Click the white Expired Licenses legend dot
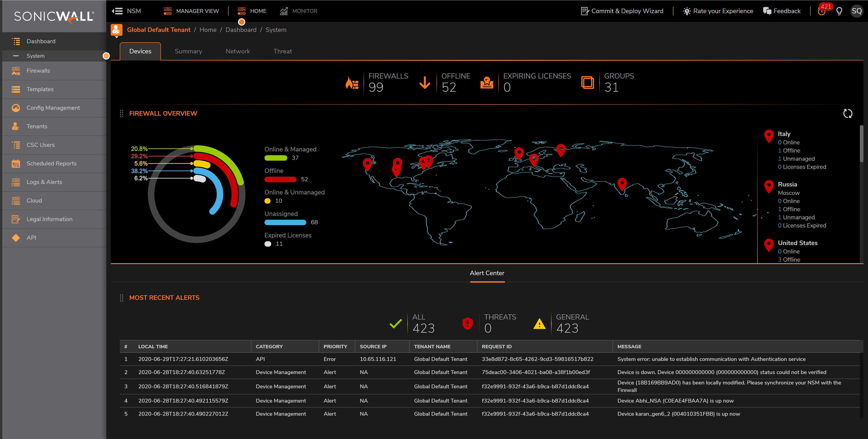This screenshot has height=439, width=868. 268,244
